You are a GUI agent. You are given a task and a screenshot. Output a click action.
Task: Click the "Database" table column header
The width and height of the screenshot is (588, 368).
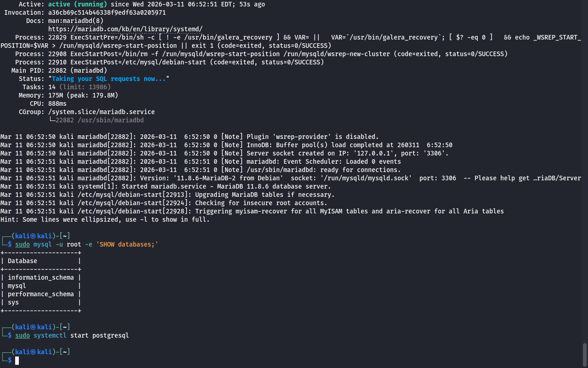click(x=23, y=261)
